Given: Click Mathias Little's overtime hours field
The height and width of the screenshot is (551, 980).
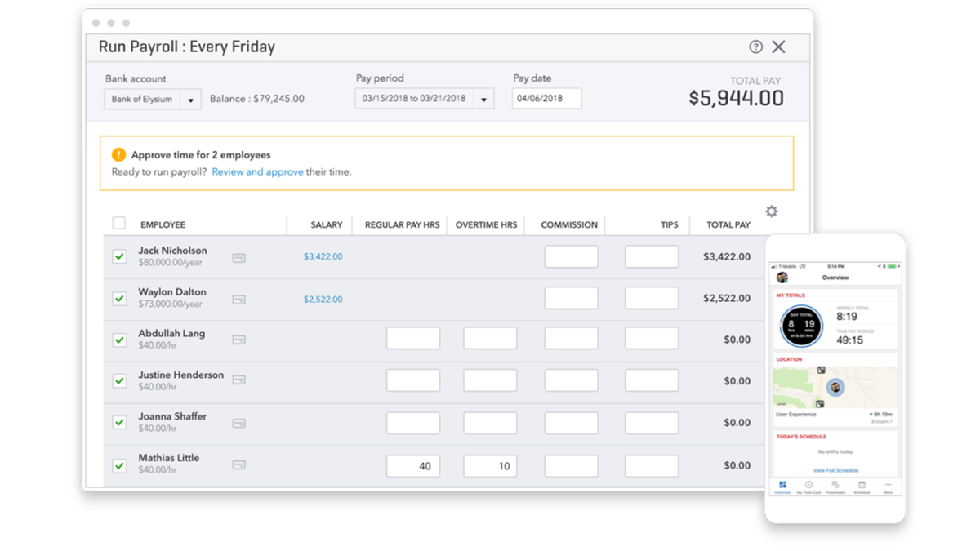Looking at the screenshot, I should (x=490, y=465).
